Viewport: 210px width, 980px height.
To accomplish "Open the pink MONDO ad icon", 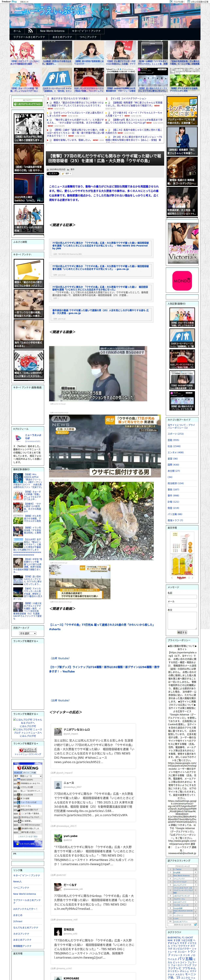I will (182, 281).
